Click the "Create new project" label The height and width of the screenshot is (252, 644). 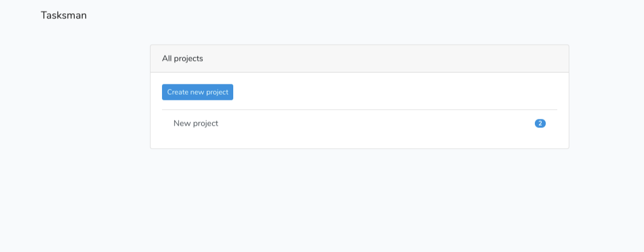coord(198,92)
